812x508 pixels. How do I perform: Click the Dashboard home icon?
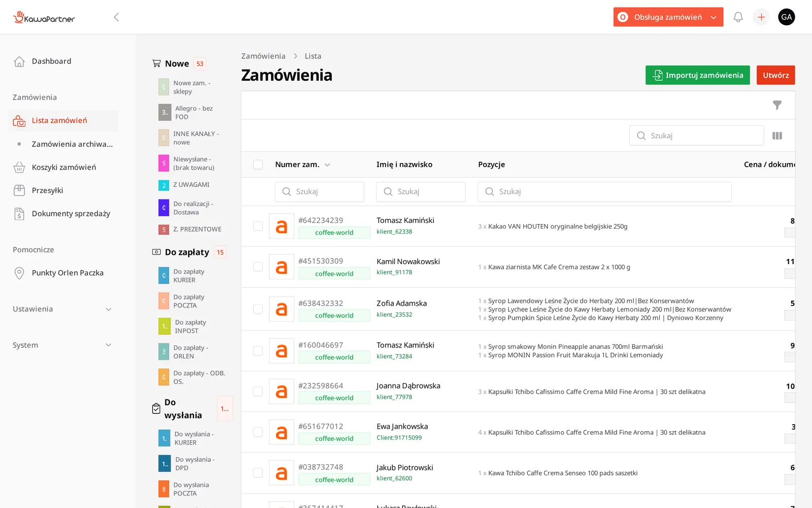click(19, 61)
